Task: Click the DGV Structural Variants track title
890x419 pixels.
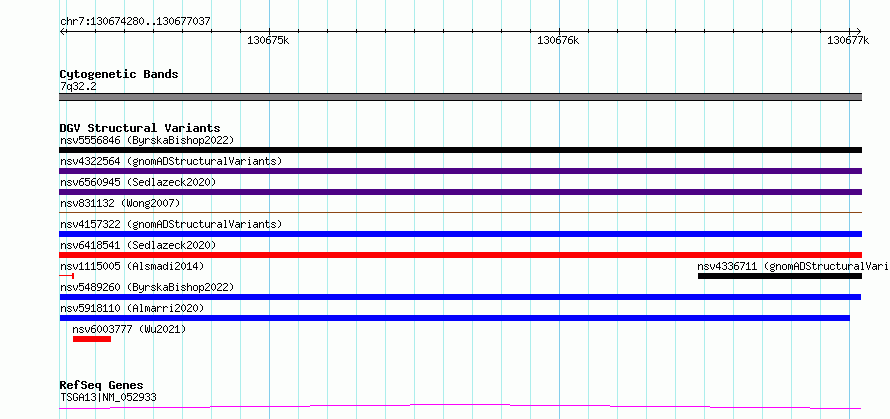Action: tap(140, 128)
